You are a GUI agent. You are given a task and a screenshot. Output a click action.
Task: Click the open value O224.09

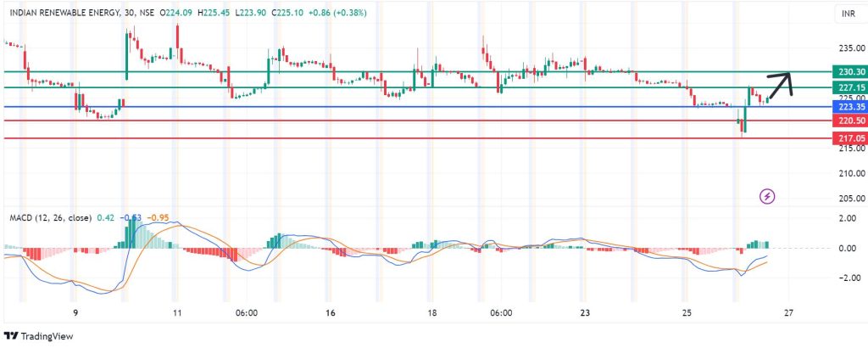coord(176,12)
